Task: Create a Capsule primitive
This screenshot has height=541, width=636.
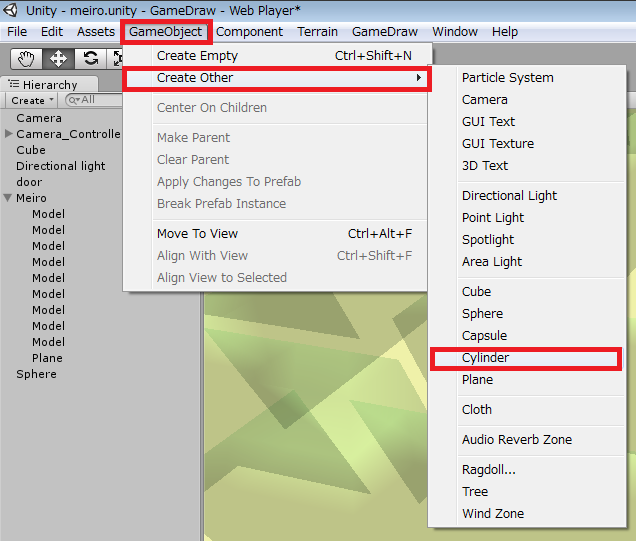Action: click(527, 336)
